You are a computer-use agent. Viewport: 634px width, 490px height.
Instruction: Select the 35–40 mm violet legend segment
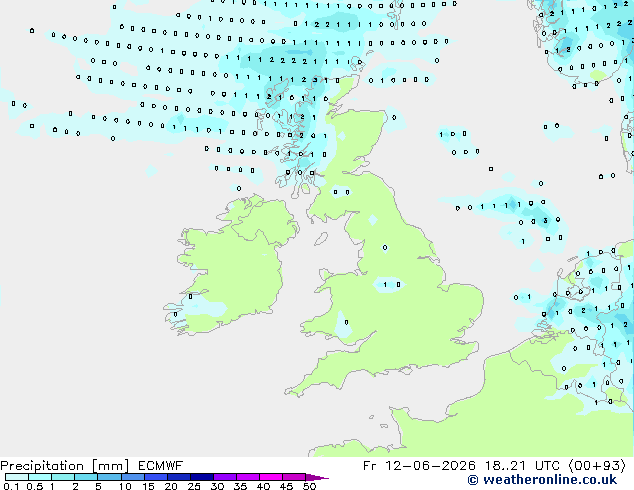pyautogui.click(x=248, y=477)
